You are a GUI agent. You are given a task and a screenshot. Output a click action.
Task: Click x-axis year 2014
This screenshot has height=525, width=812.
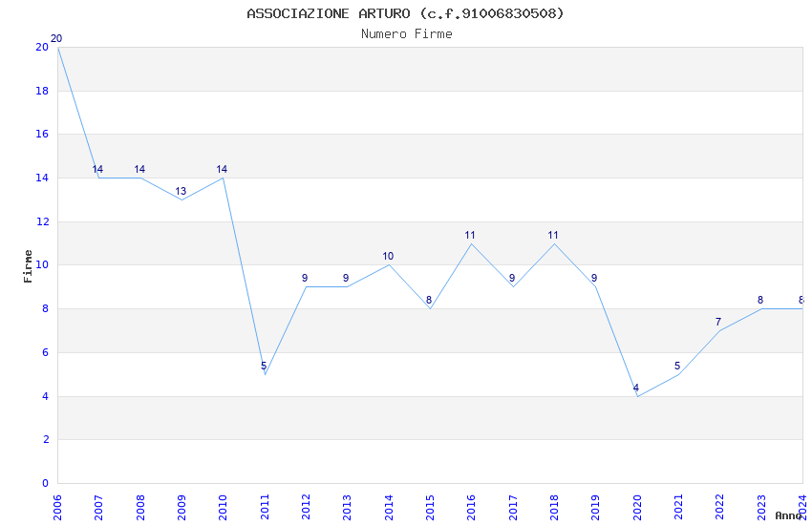(389, 507)
